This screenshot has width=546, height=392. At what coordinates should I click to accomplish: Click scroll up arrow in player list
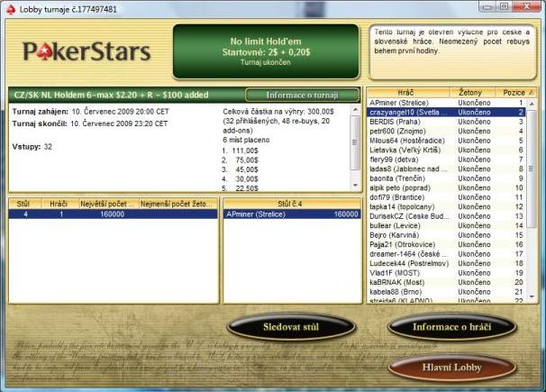[532, 104]
